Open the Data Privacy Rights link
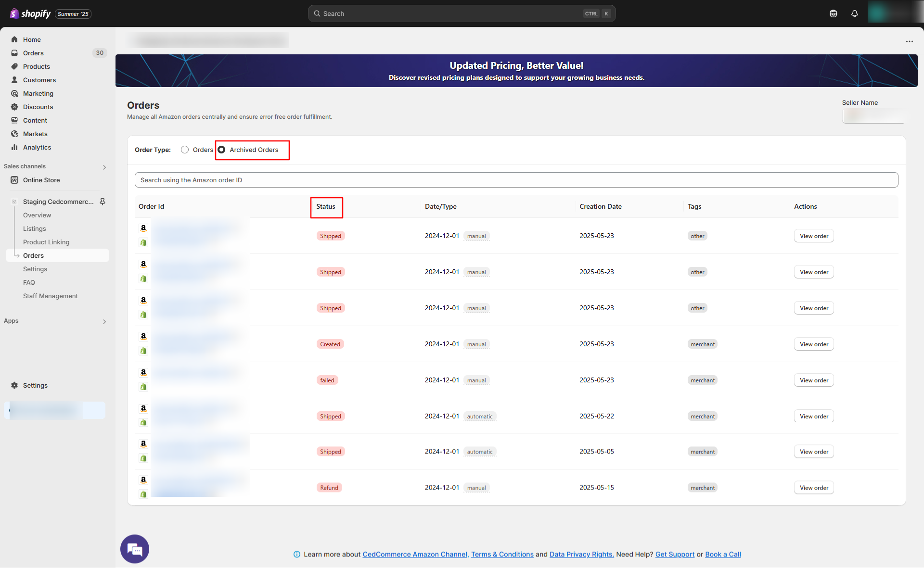The height and width of the screenshot is (568, 924). (582, 554)
